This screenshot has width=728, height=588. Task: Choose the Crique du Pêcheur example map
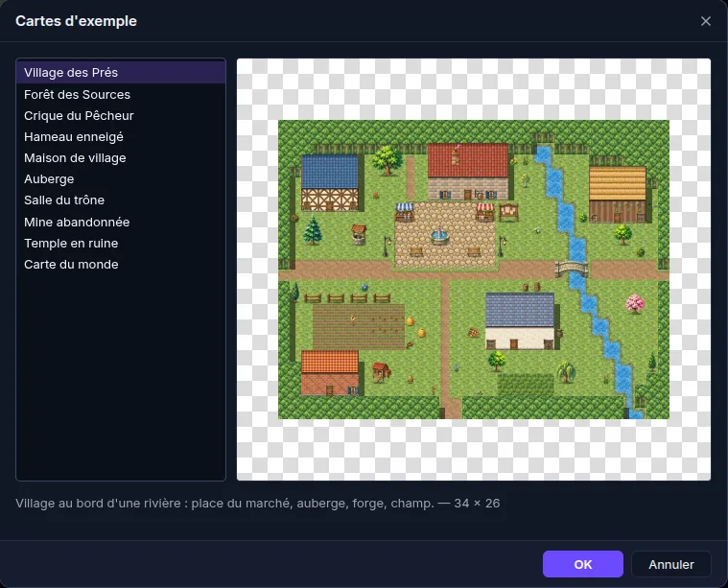pyautogui.click(x=121, y=116)
